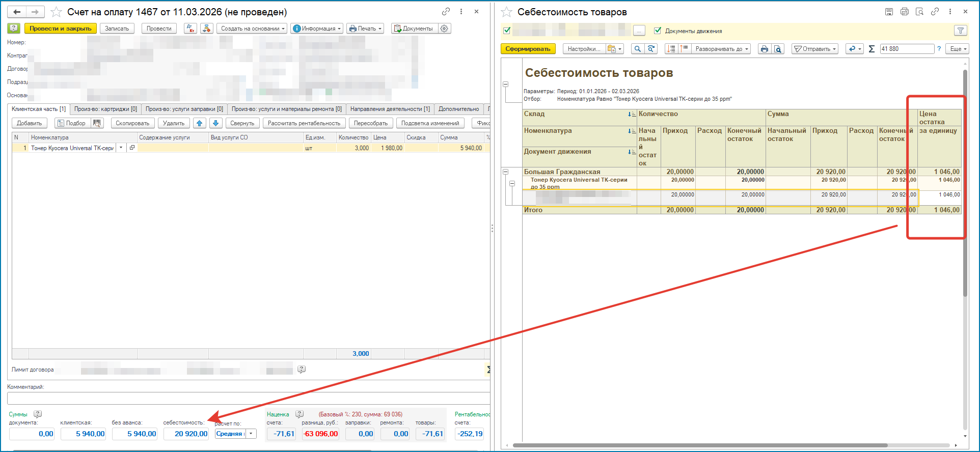Add invoice to favorites with star
Screen dimensions: 980x452
(x=57, y=12)
